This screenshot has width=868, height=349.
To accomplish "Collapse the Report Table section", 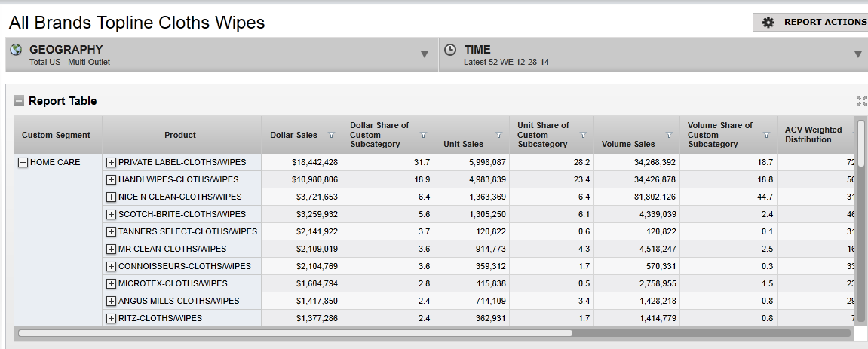I will (19, 101).
